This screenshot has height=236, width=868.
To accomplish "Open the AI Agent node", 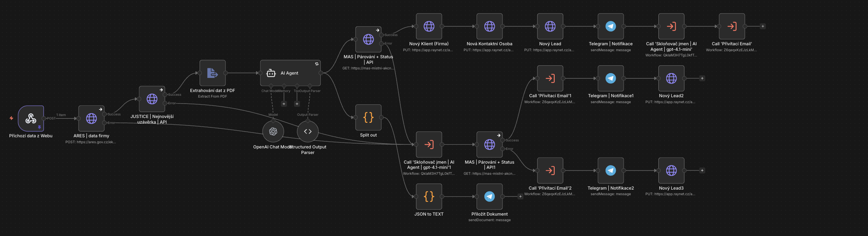I will point(290,73).
